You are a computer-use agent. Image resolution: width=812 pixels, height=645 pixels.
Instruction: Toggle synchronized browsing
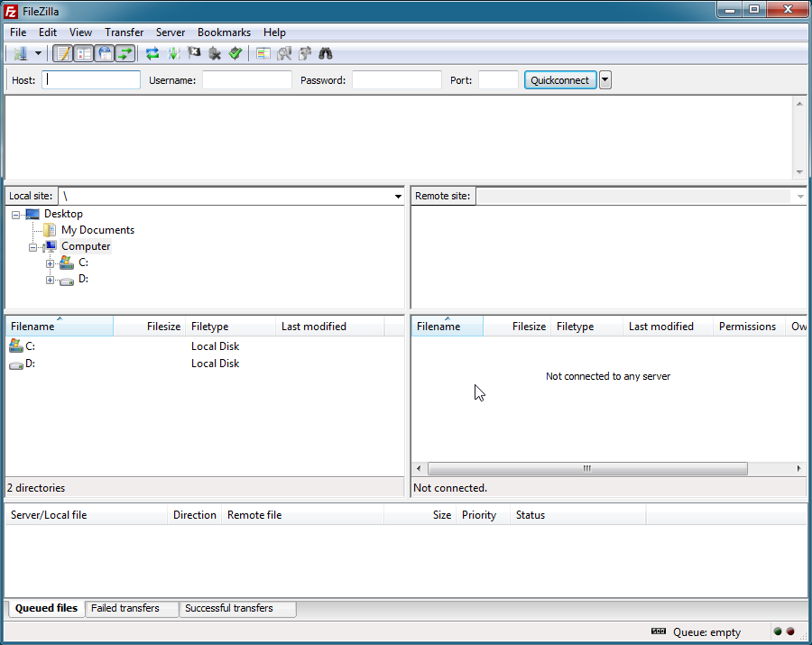click(305, 53)
